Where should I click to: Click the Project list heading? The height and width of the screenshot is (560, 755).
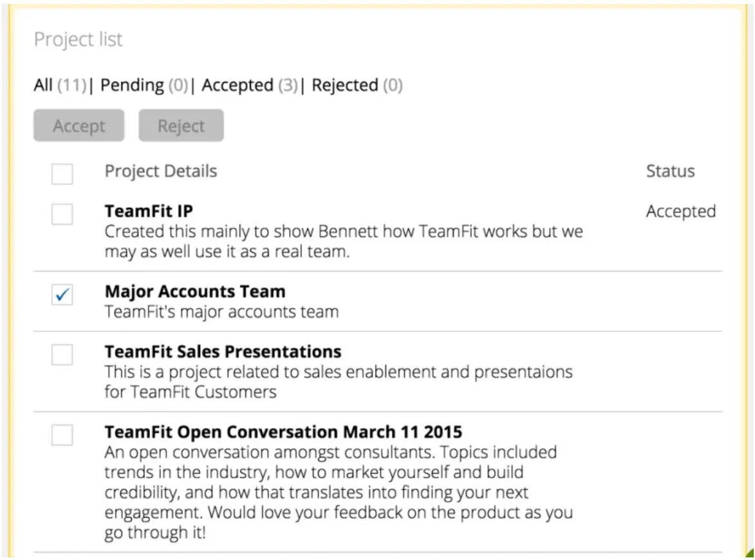[78, 40]
